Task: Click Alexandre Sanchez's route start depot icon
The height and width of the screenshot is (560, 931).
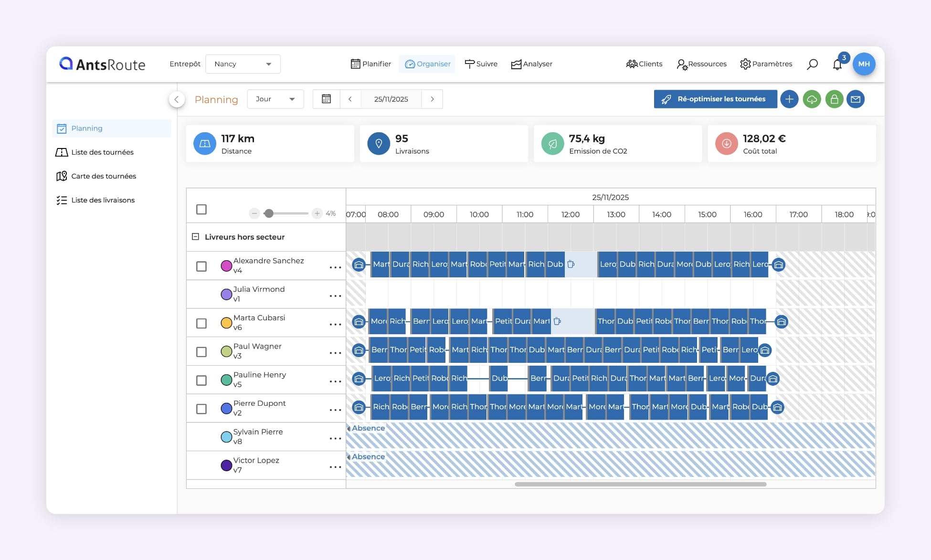Action: point(359,264)
